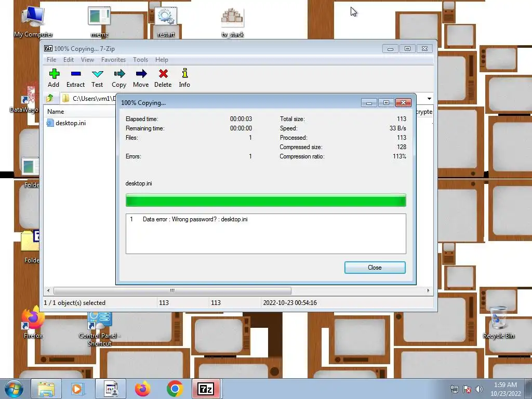Click the '1 / 1 object(s) selected' status text
This screenshot has width=532, height=399.
click(75, 303)
